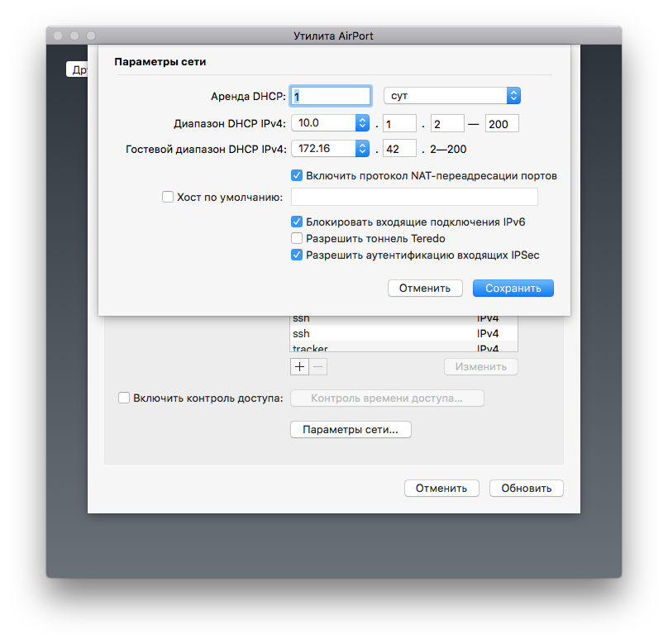Click 'Отменить' in the network options sheet
The width and height of the screenshot is (668, 644).
(x=425, y=289)
